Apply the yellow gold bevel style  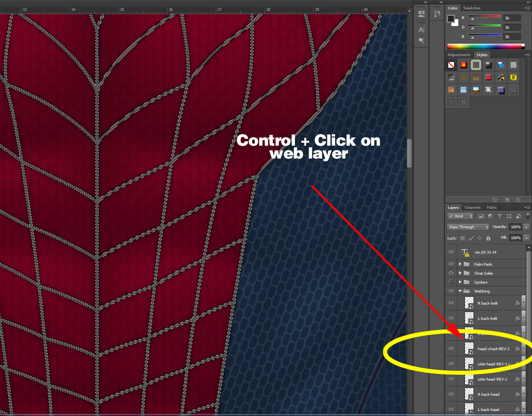click(x=513, y=78)
